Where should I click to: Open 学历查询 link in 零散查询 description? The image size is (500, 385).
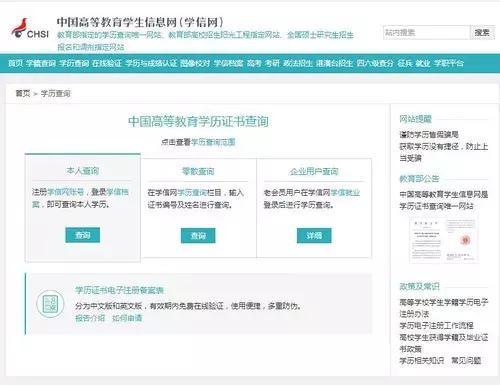[192, 192]
